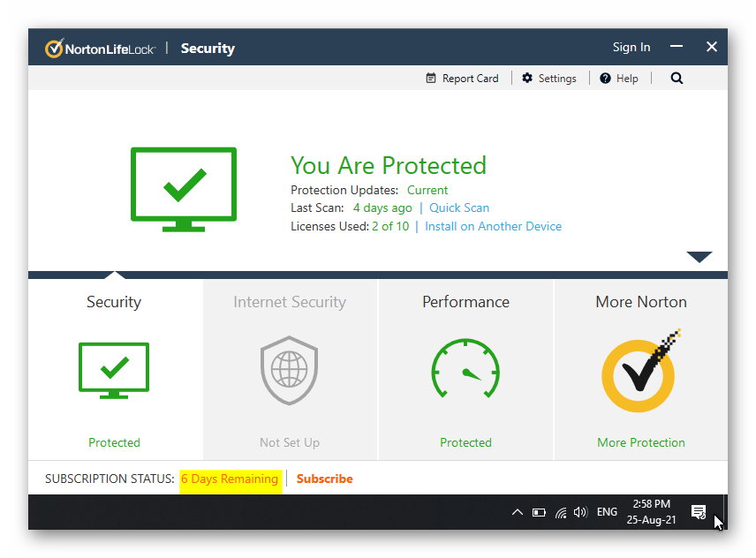
Task: Open the Settings gear option
Action: [549, 78]
